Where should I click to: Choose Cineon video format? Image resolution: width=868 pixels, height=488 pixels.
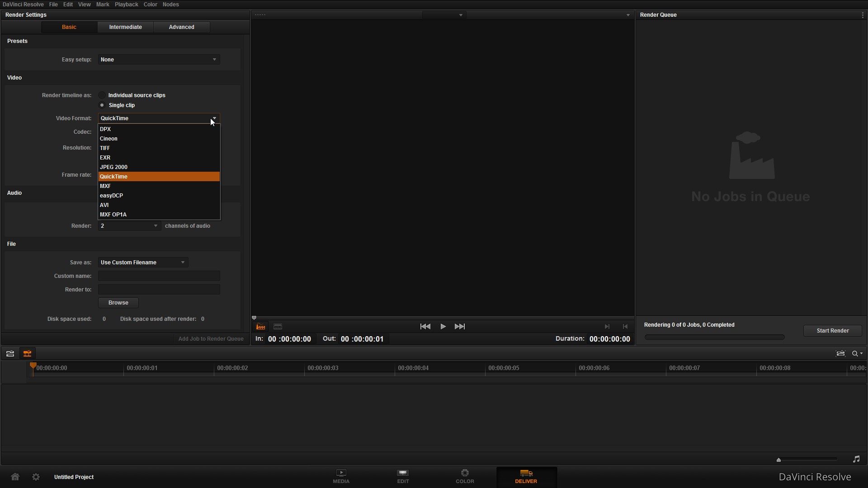pos(159,139)
